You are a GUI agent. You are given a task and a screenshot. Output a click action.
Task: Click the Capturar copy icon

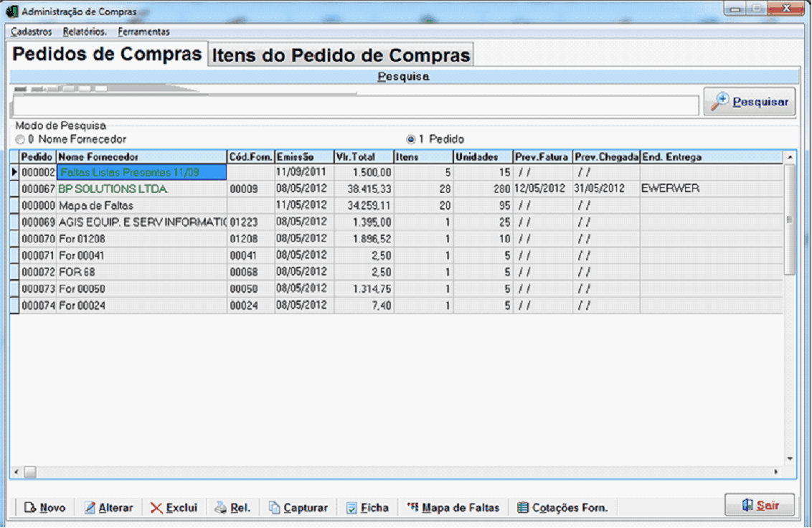pos(275,508)
